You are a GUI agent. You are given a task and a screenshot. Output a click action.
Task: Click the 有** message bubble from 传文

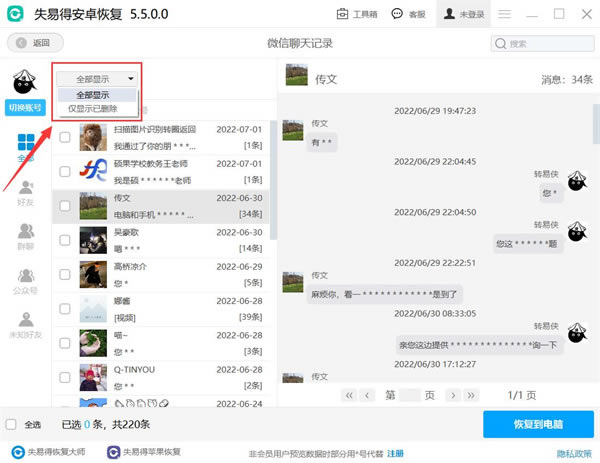click(x=322, y=142)
